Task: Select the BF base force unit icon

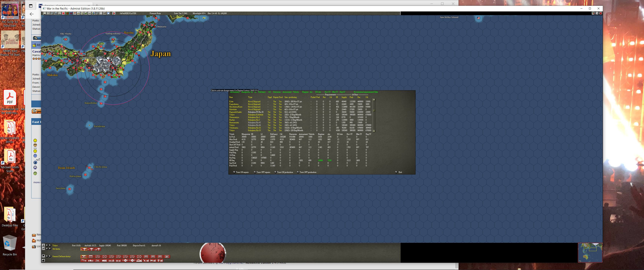Action: click(167, 257)
